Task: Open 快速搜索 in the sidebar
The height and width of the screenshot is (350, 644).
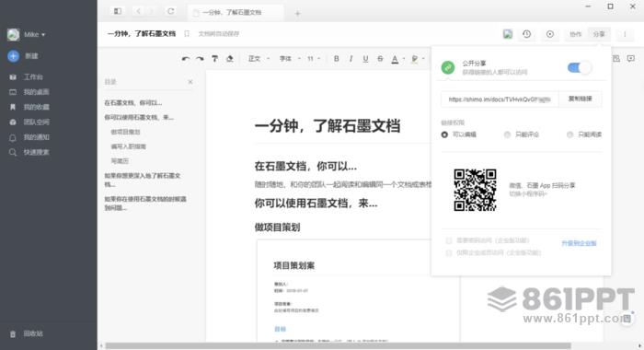Action: [36, 153]
